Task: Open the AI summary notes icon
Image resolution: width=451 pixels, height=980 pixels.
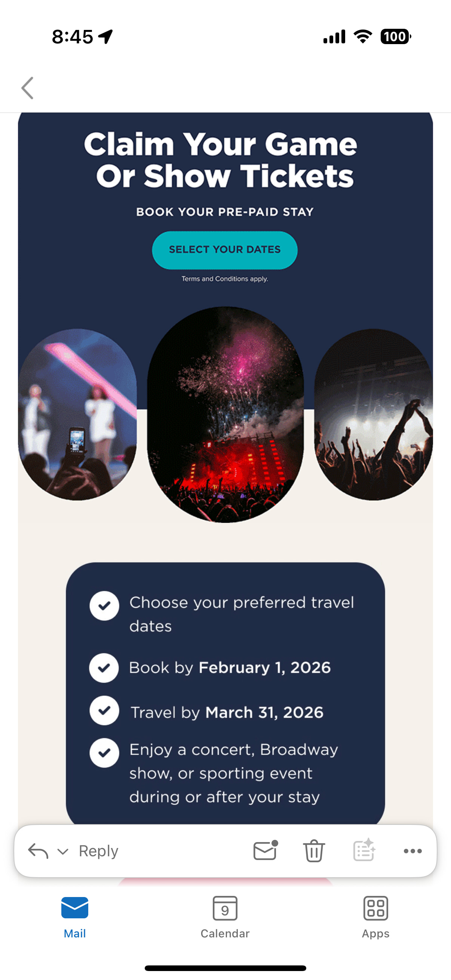Action: point(364,850)
